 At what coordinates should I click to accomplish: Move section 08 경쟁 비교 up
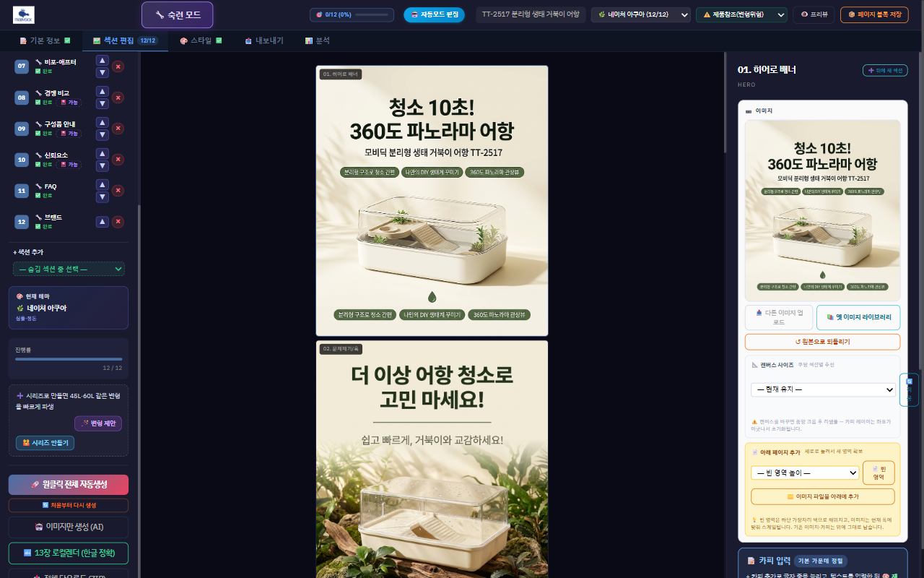click(x=103, y=92)
